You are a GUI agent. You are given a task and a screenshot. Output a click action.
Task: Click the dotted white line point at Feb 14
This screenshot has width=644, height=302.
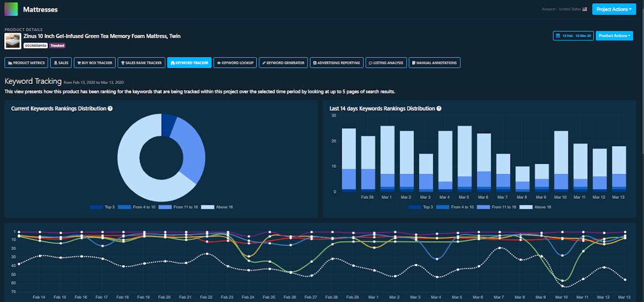pos(40,256)
